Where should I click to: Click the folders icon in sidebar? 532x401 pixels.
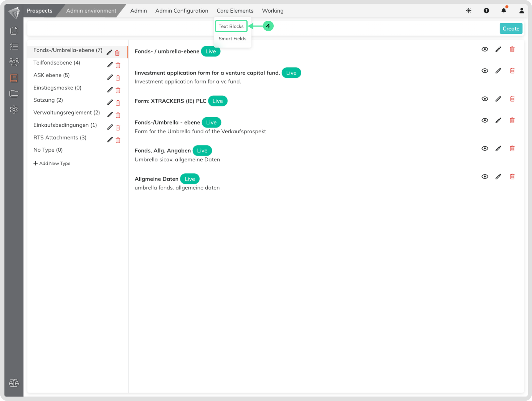[14, 94]
